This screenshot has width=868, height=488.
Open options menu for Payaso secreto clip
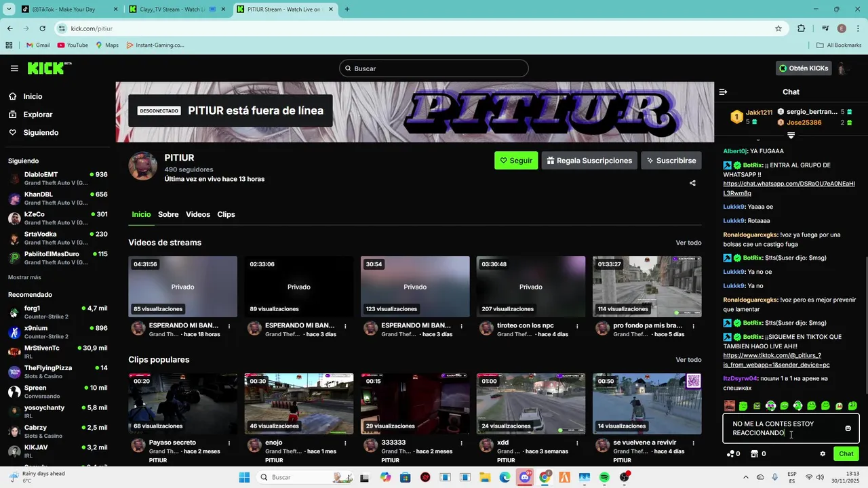coord(229,443)
